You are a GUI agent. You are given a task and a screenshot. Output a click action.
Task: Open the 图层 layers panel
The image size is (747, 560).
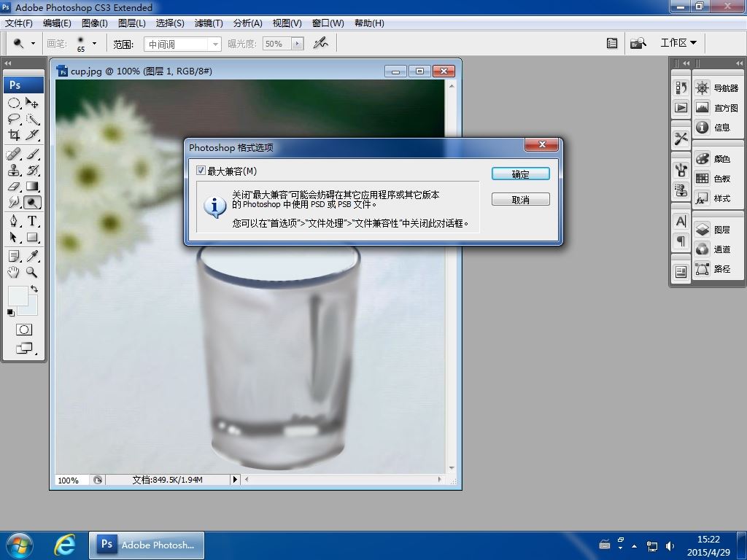717,230
